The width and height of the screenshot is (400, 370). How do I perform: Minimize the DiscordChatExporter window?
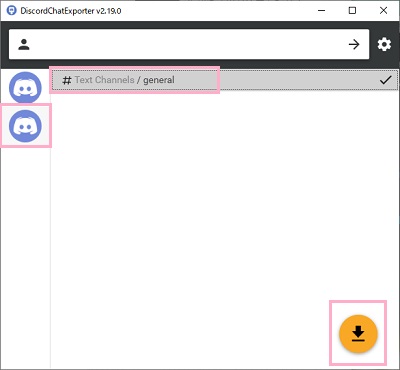click(322, 11)
